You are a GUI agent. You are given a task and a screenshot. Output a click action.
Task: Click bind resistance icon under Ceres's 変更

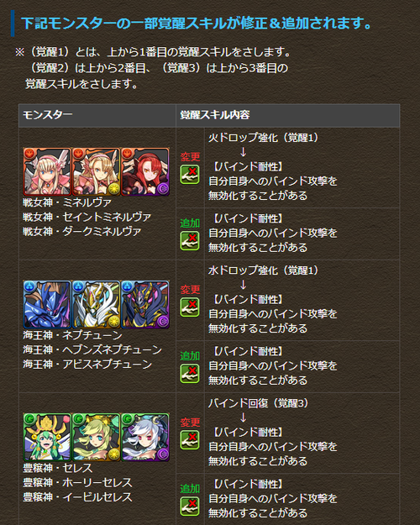190,440
